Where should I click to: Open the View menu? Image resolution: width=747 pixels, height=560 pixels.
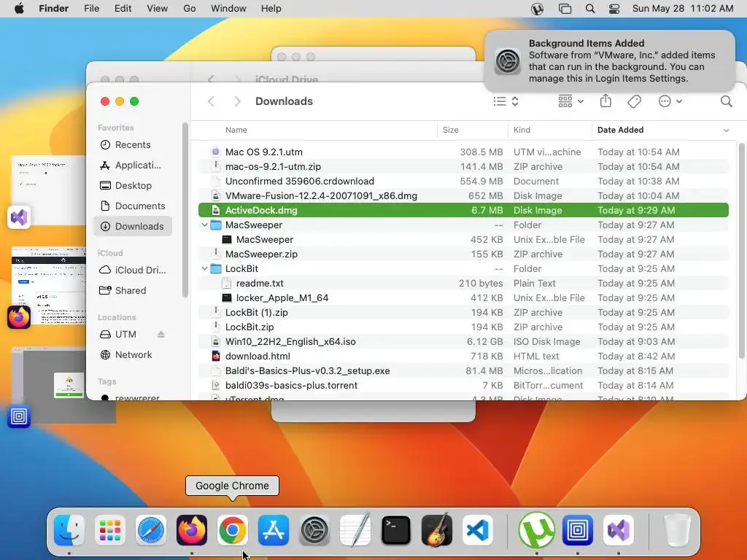coord(158,9)
